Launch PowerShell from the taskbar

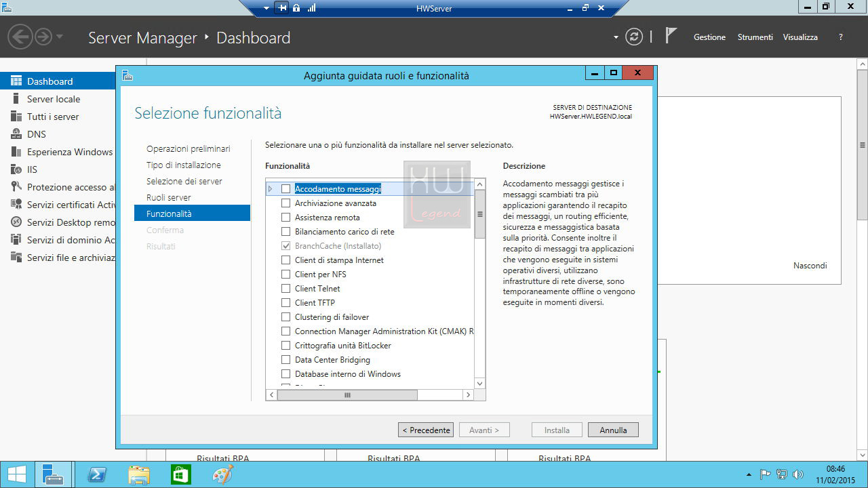coord(97,475)
